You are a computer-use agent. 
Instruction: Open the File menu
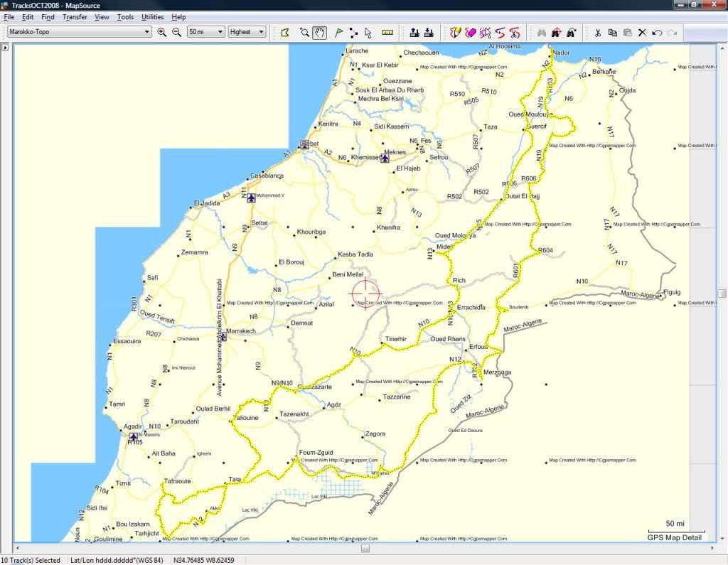pos(9,17)
